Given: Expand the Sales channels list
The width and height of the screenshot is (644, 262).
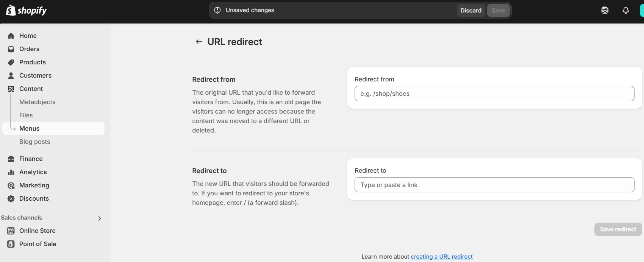Looking at the screenshot, I should pos(100,218).
